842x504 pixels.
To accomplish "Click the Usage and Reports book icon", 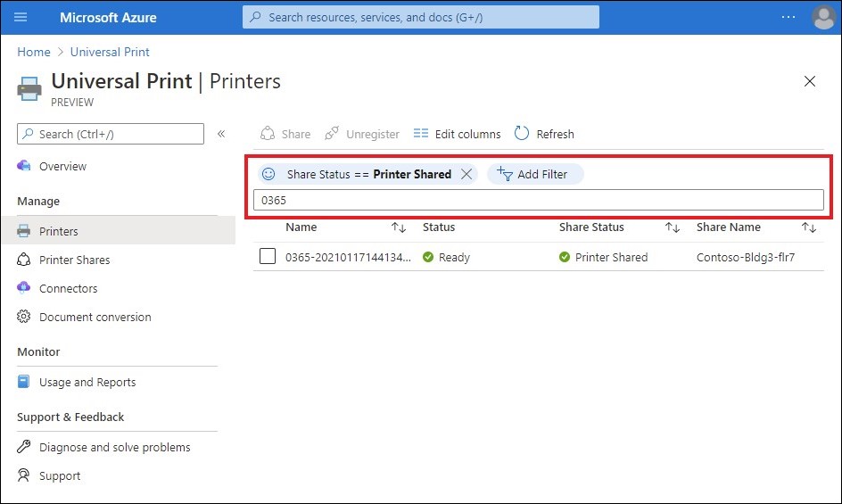I will [x=23, y=382].
